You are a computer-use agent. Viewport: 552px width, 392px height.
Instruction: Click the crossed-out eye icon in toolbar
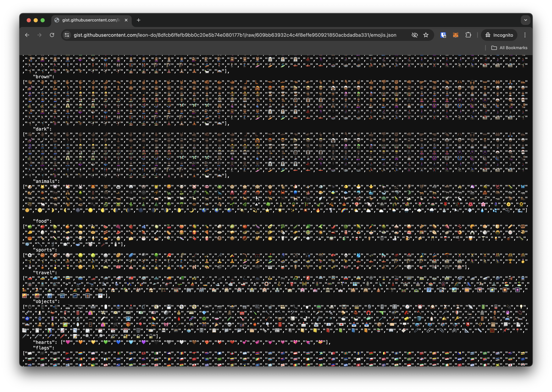(415, 35)
